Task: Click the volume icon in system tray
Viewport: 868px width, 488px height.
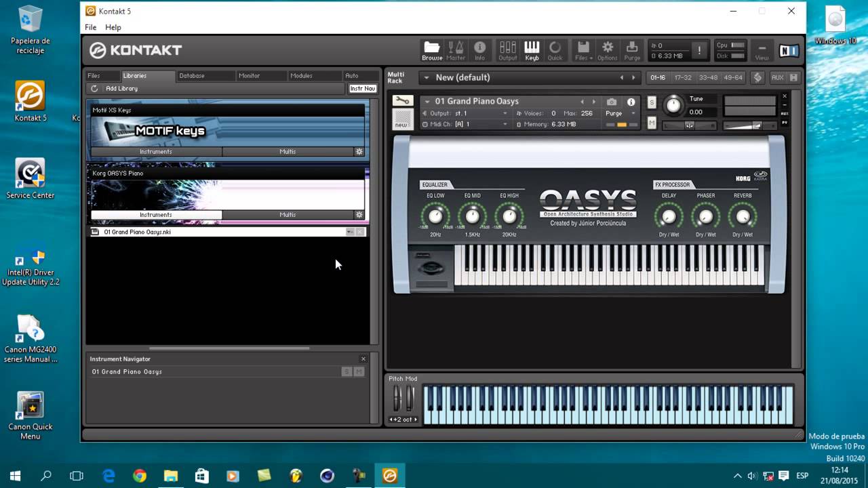Action: coord(752,476)
